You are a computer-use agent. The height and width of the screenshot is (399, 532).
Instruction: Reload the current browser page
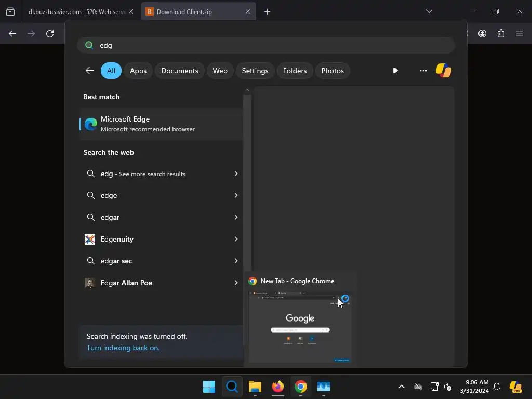[x=50, y=34]
